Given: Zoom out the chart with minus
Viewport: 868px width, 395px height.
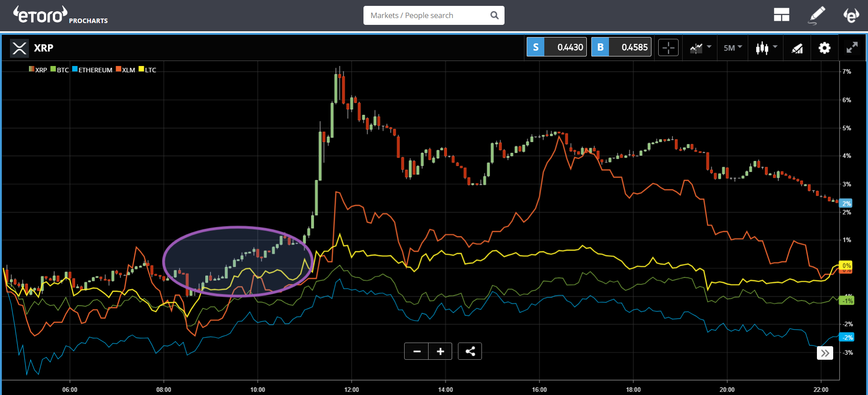Looking at the screenshot, I should 417,351.
